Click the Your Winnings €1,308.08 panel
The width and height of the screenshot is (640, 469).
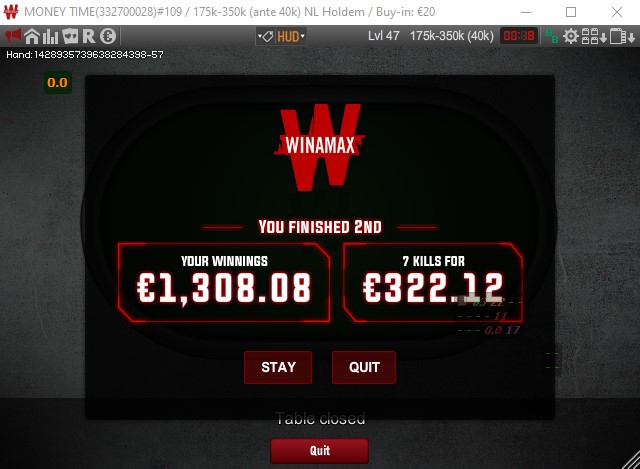224,282
